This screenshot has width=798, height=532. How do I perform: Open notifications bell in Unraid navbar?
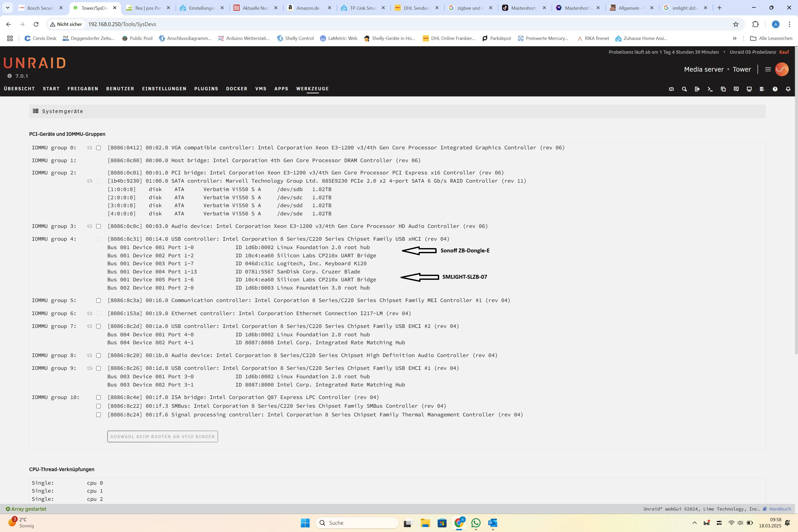click(788, 89)
